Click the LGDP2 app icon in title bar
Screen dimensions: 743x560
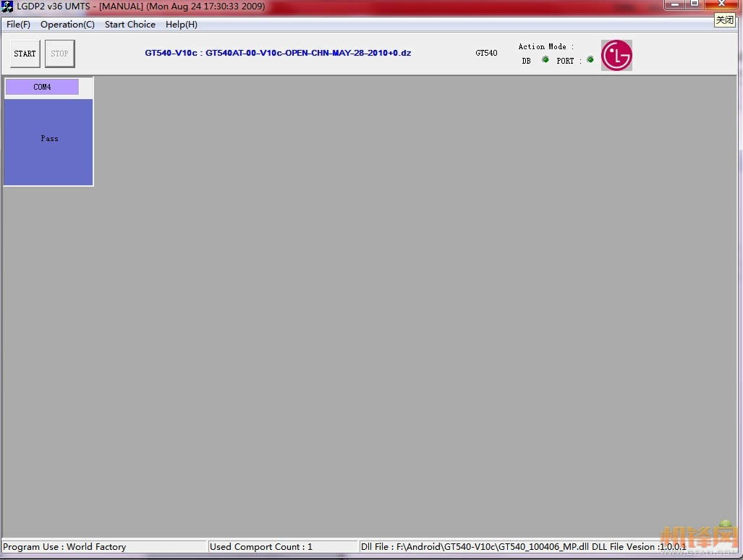pos(7,7)
